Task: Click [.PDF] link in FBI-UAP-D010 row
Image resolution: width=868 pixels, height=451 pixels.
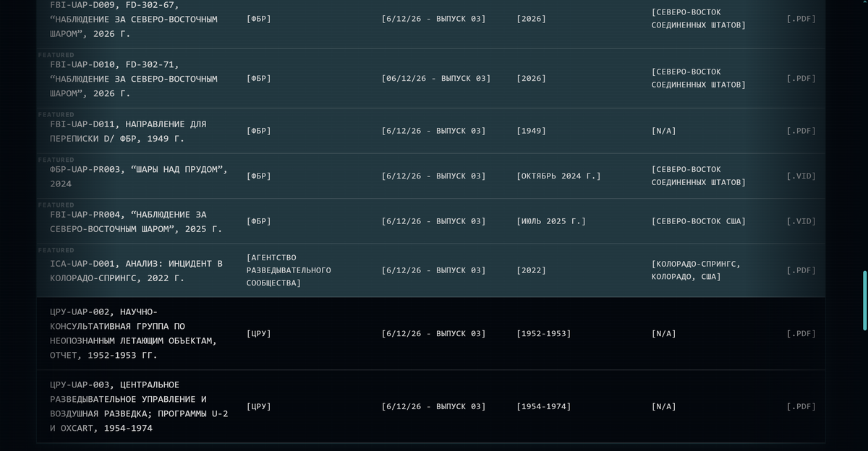Action: pyautogui.click(x=801, y=78)
